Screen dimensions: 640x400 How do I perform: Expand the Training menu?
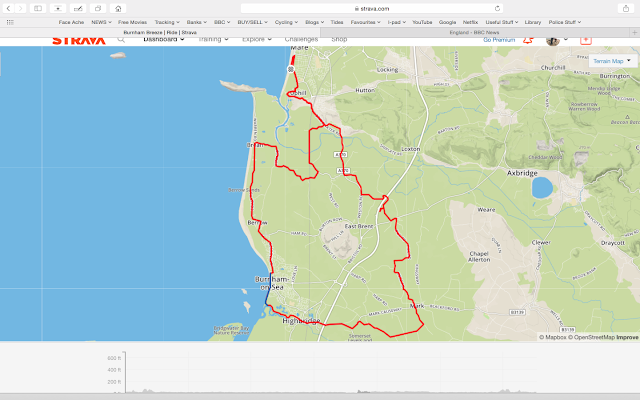click(213, 39)
